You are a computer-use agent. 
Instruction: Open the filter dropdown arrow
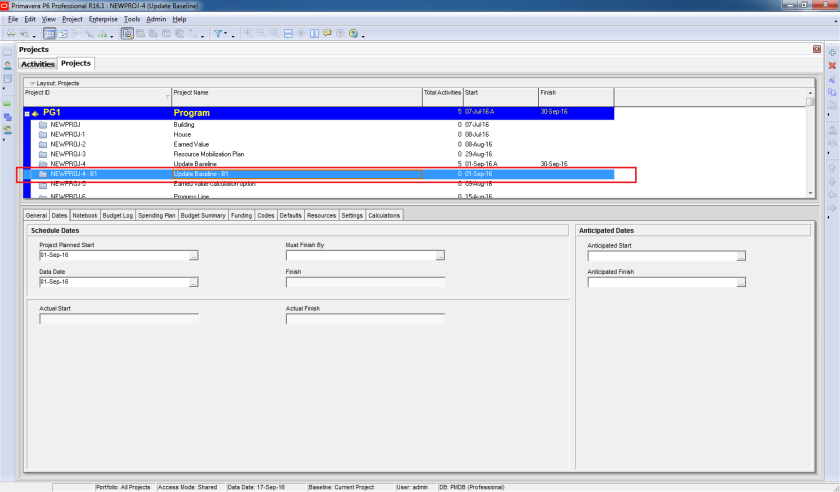[x=226, y=34]
